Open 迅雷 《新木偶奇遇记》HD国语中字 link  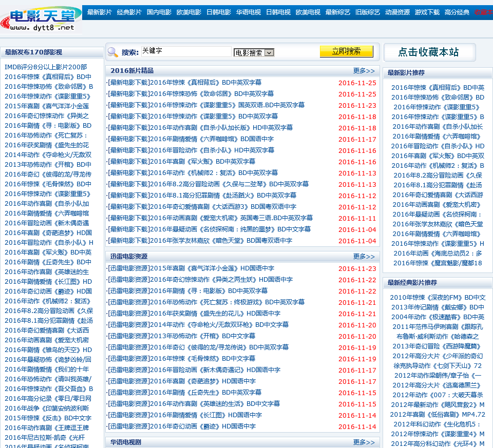(x=215, y=371)
